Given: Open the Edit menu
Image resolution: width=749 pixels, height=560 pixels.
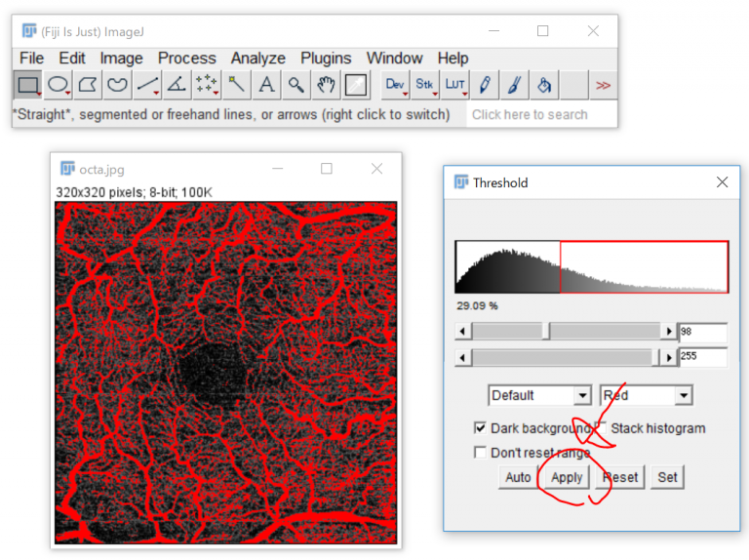Looking at the screenshot, I should 71,59.
